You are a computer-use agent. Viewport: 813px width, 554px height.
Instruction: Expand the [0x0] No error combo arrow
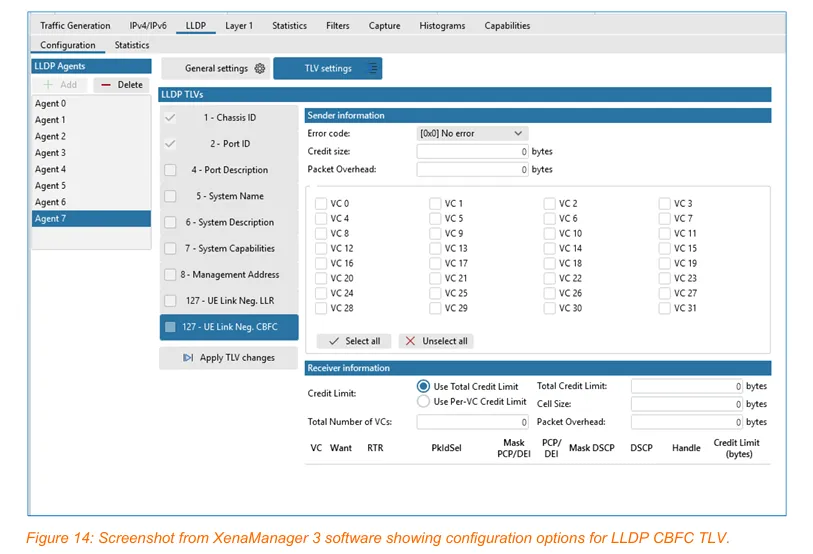(x=517, y=133)
